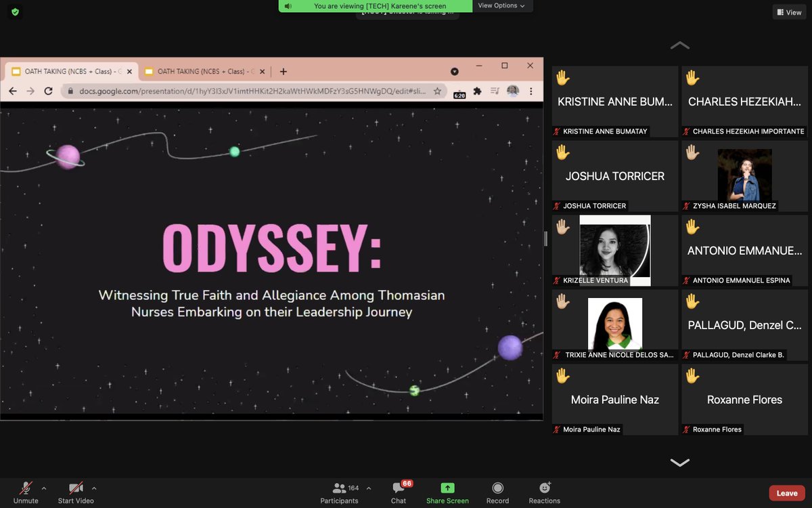
Task: Open browser tab search dropdown arrow
Action: point(455,71)
